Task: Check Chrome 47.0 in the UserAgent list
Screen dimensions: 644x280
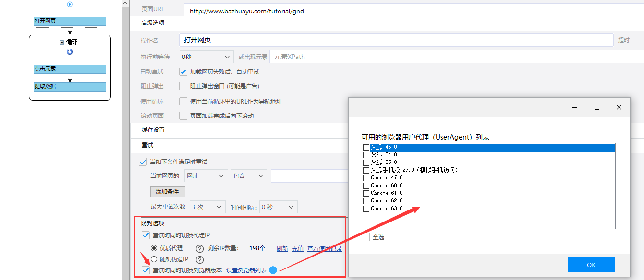Action: (366, 178)
